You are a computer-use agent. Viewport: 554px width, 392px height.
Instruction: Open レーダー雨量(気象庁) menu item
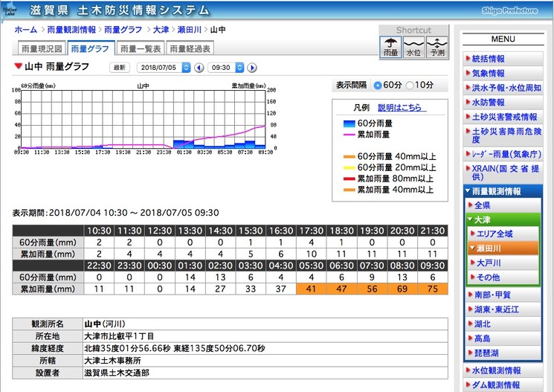coord(503,154)
